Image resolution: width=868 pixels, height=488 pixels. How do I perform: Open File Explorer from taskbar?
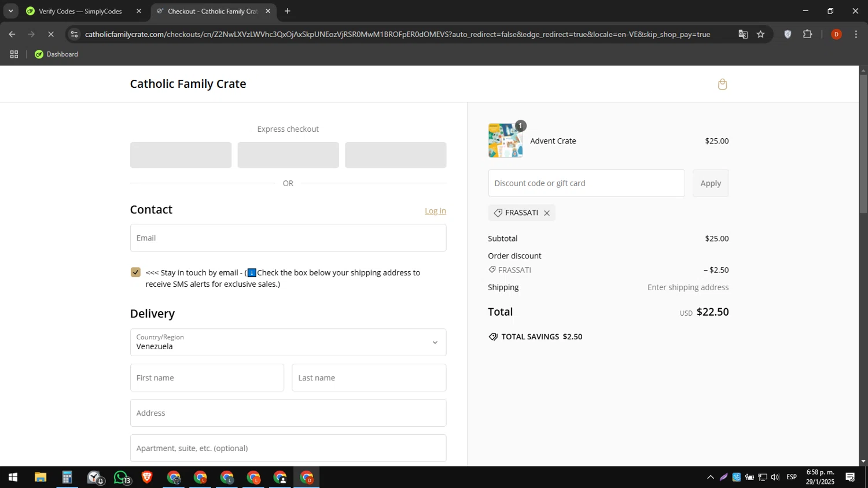tap(40, 478)
